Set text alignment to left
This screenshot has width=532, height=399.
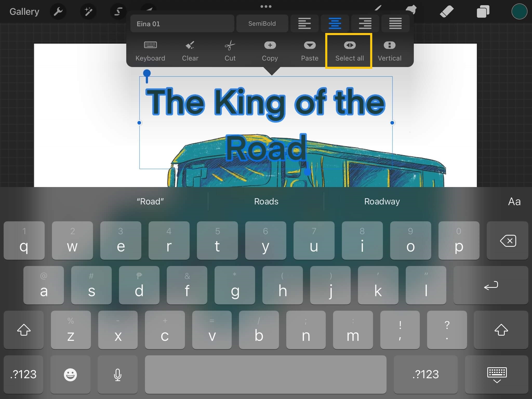click(304, 24)
